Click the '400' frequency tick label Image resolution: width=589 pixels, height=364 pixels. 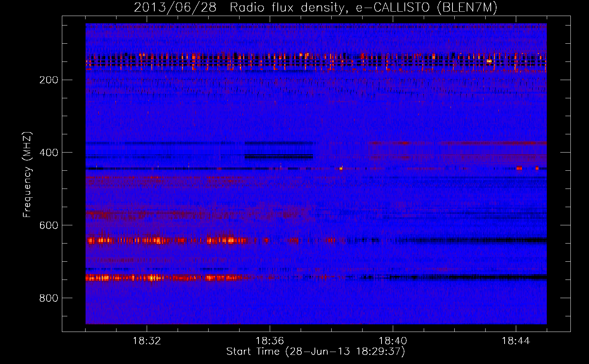(49, 153)
